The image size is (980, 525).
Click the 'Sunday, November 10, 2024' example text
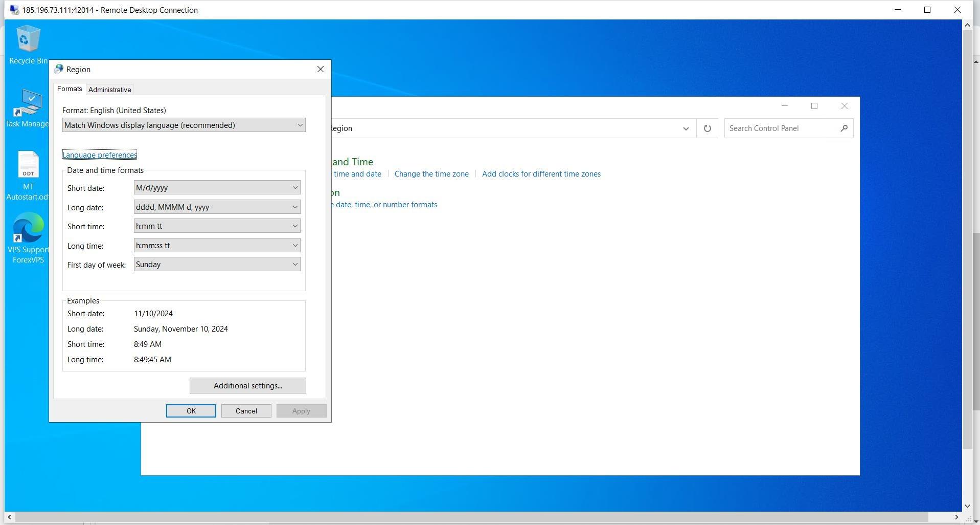click(181, 329)
